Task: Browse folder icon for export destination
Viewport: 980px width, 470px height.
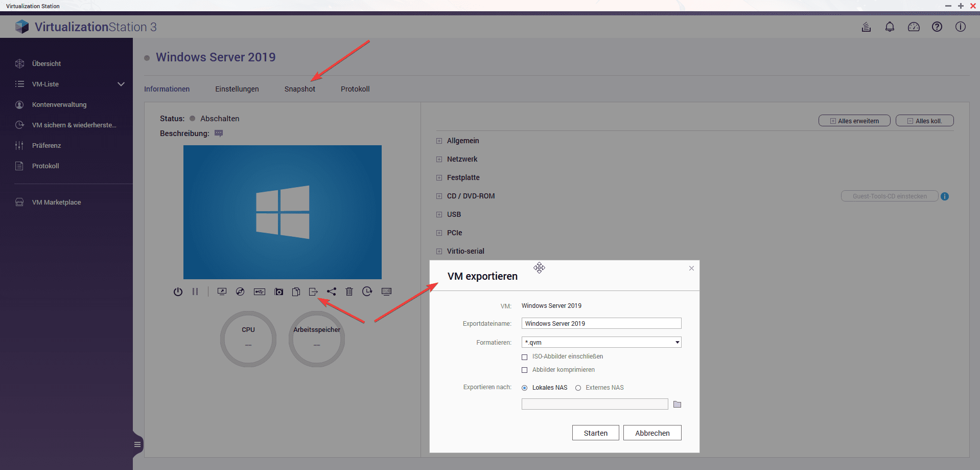Action: (x=677, y=405)
